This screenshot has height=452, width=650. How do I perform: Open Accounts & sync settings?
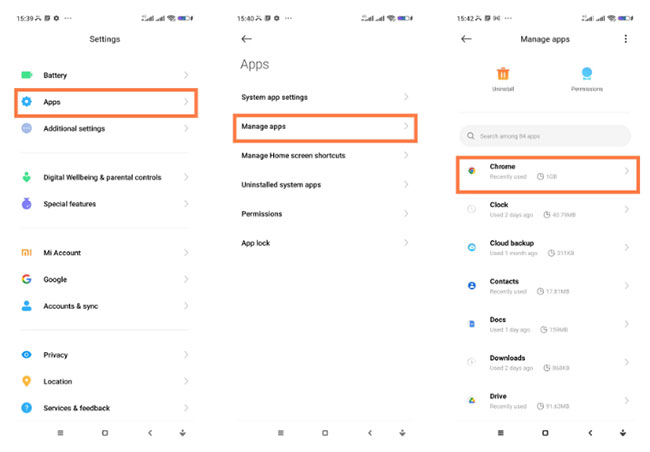pyautogui.click(x=106, y=306)
